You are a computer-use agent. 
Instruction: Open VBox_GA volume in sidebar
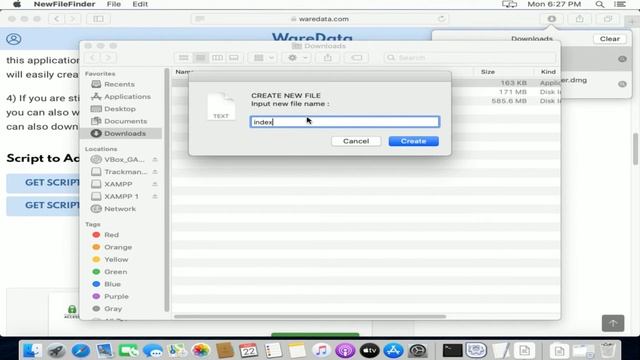pos(124,160)
